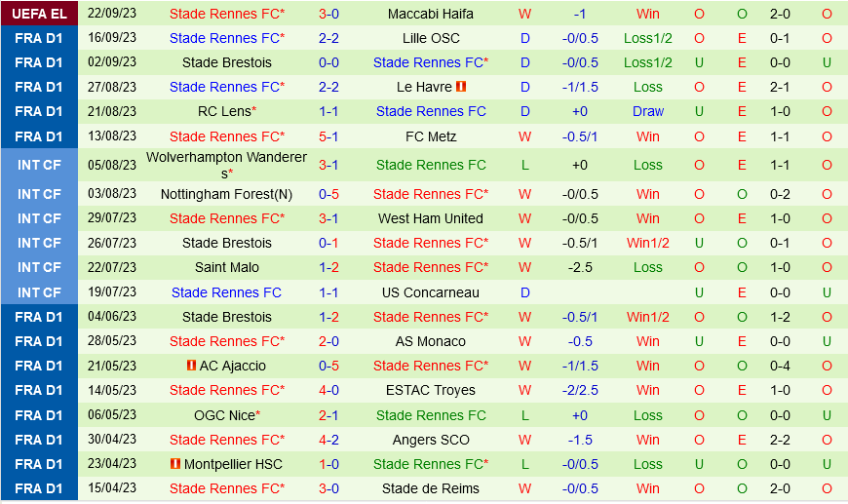The image size is (848, 504).
Task: Click the red card icon beside AC Ajaccio
Action: (191, 366)
